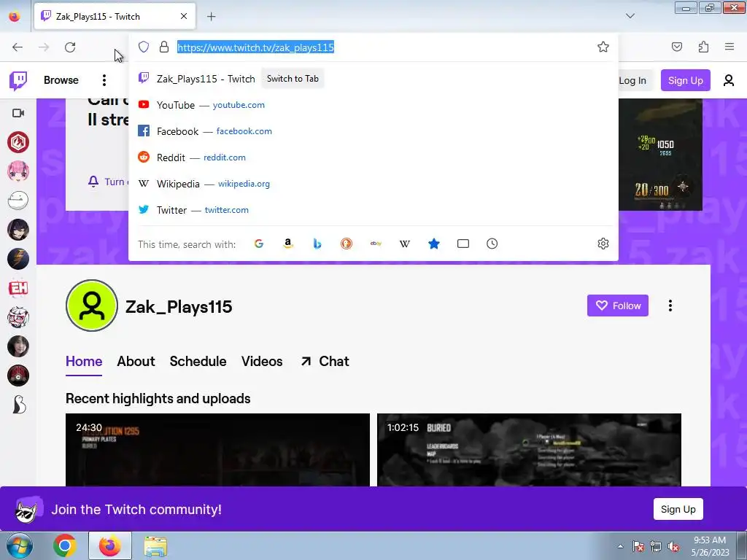Search with eBay from the one-off icons
The height and width of the screenshot is (560, 747).
coord(376,244)
